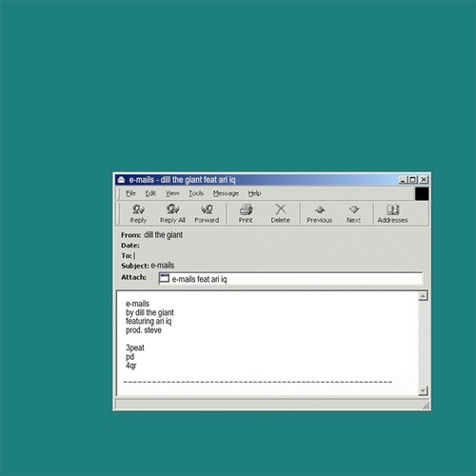The height and width of the screenshot is (476, 476).
Task: Open the File menu
Action: tap(130, 193)
